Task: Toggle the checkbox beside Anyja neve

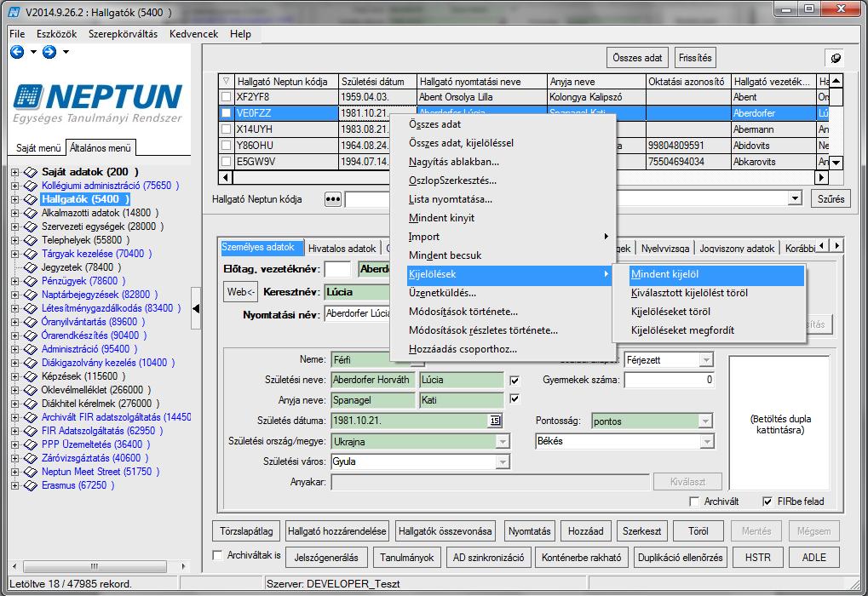Action: [514, 399]
